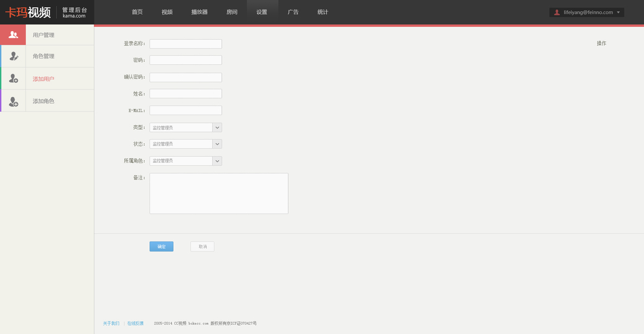Click the 操作 label at right
Image resolution: width=644 pixels, height=334 pixels.
[601, 43]
